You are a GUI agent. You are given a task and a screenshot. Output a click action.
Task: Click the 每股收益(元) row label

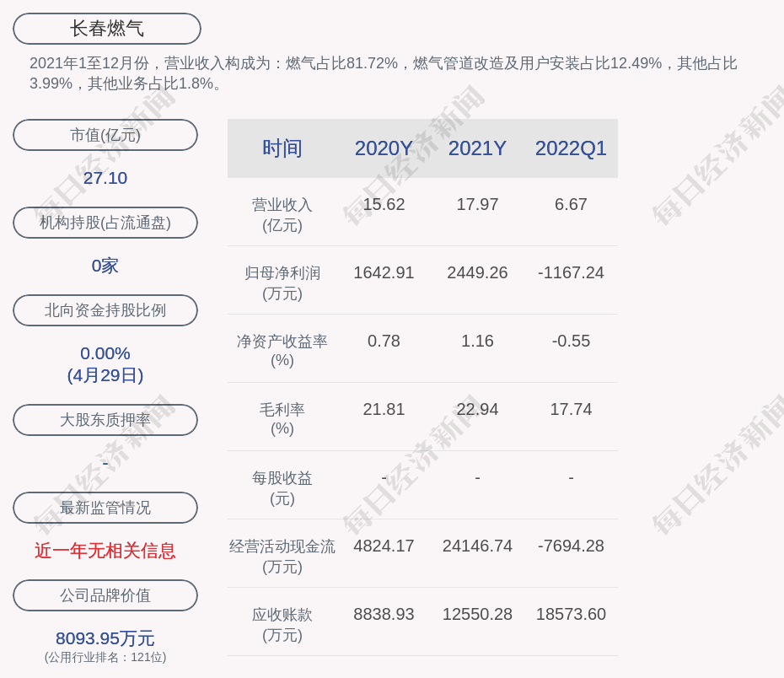point(282,488)
